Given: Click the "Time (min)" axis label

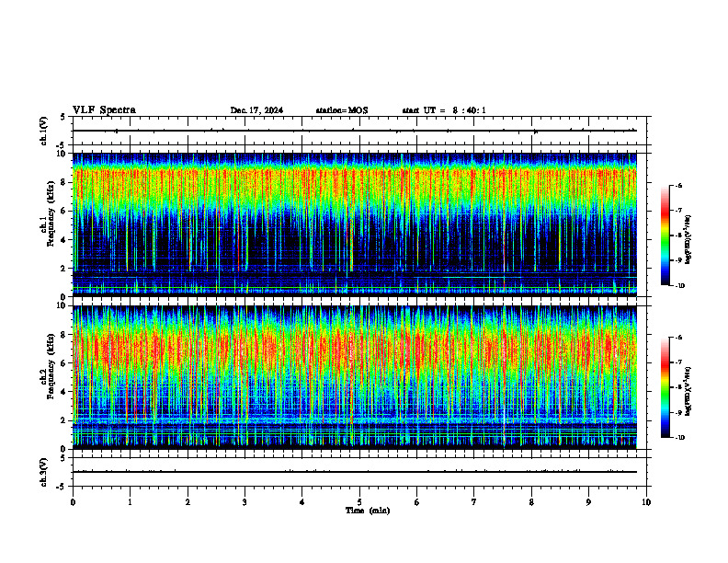Looking at the screenshot, I should coord(368,511).
